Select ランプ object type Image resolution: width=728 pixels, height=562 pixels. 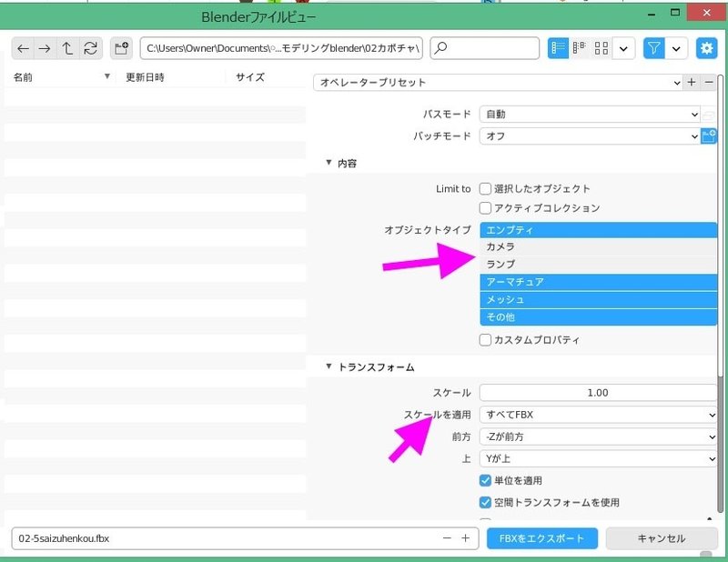pos(599,265)
